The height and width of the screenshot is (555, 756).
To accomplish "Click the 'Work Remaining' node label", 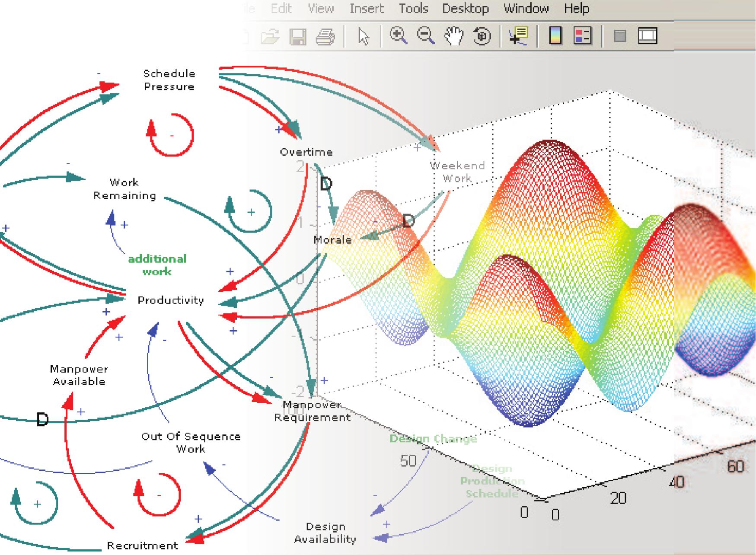I will 124,189.
